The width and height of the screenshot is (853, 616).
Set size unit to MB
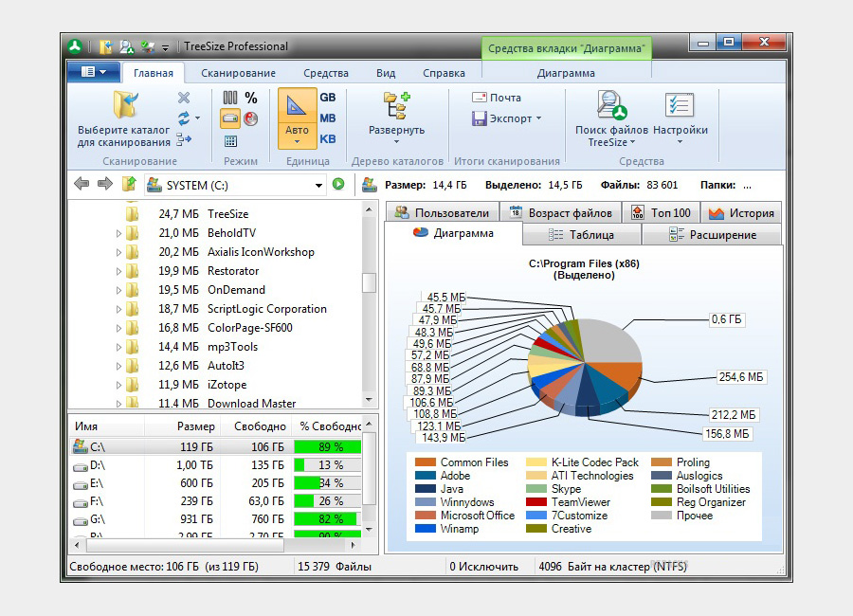click(x=328, y=118)
